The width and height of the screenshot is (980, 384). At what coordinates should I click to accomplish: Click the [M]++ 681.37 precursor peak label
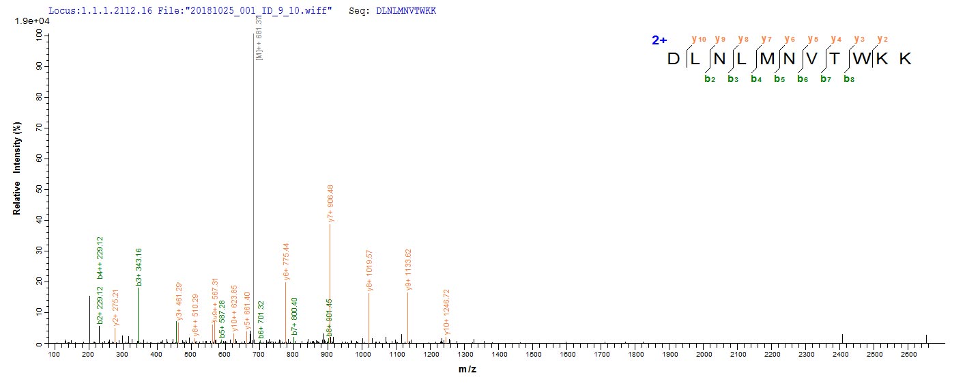coord(259,36)
